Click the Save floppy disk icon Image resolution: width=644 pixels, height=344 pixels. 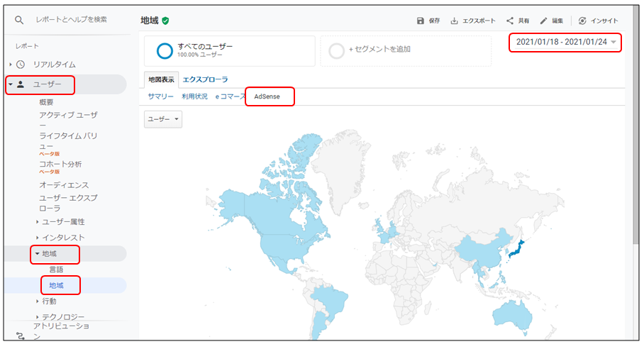click(420, 21)
